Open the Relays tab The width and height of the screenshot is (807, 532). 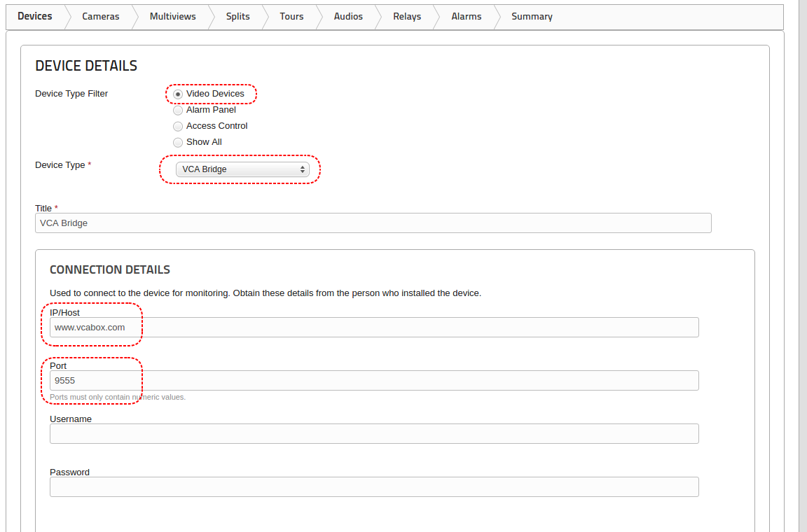pyautogui.click(x=406, y=17)
